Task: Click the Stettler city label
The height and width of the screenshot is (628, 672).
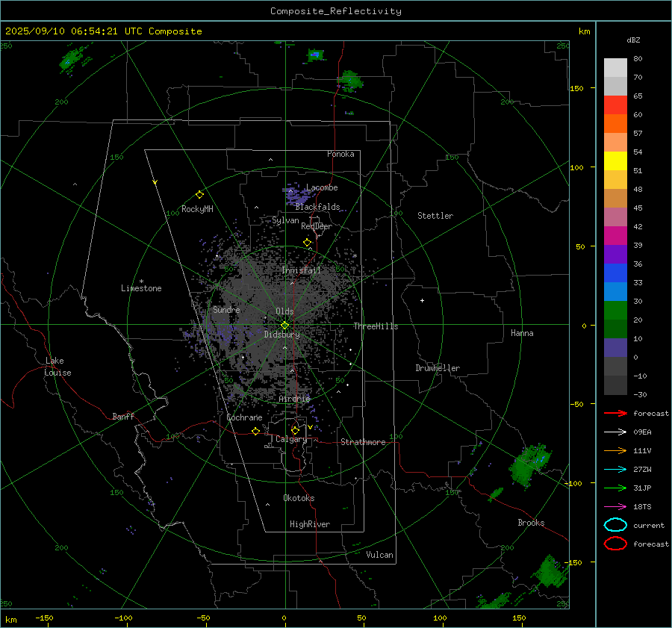Action: pos(435,216)
